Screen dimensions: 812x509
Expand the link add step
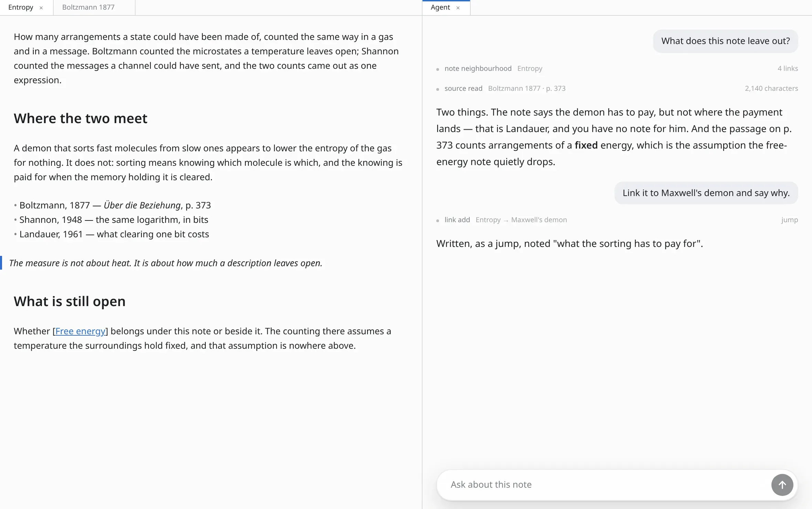click(617, 220)
